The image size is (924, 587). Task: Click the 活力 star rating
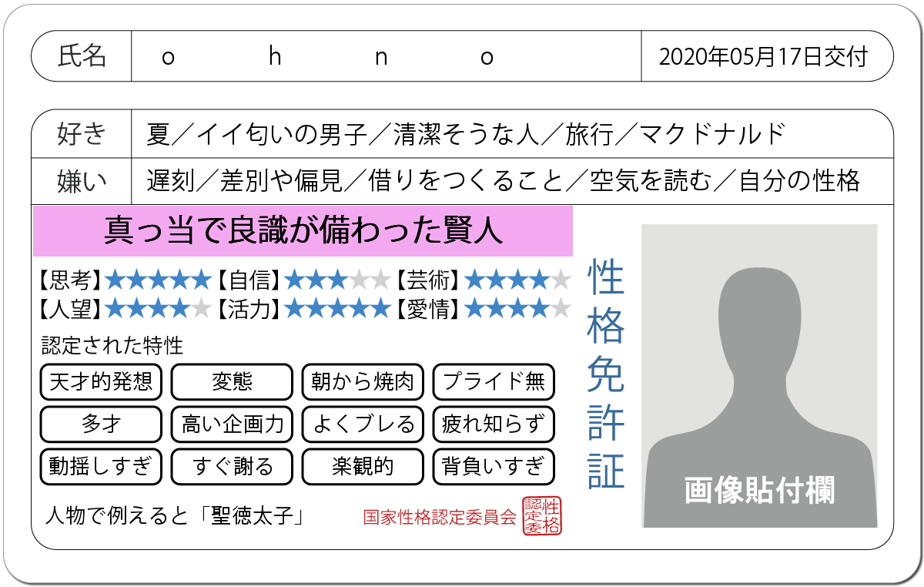click(x=337, y=309)
